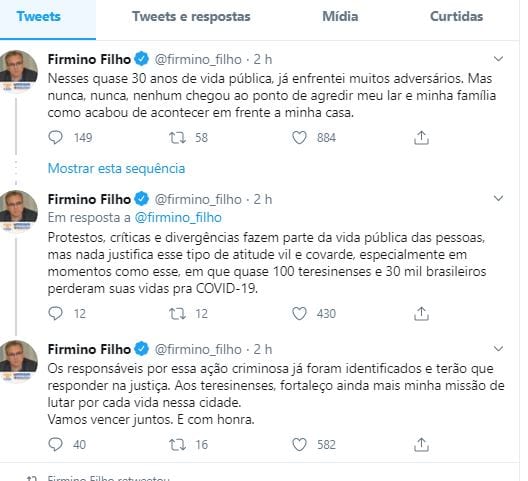
Task: Open the @firmino_filho mention in reply line
Action: point(178,218)
